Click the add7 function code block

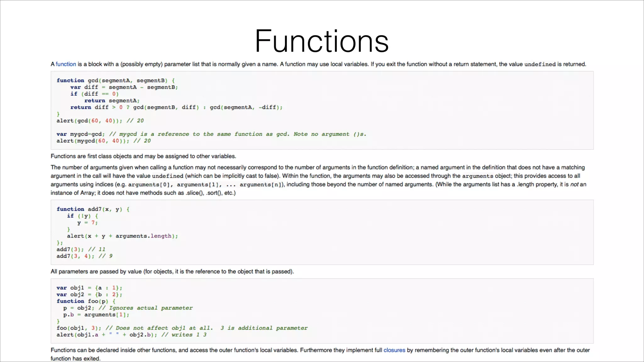pos(322,233)
